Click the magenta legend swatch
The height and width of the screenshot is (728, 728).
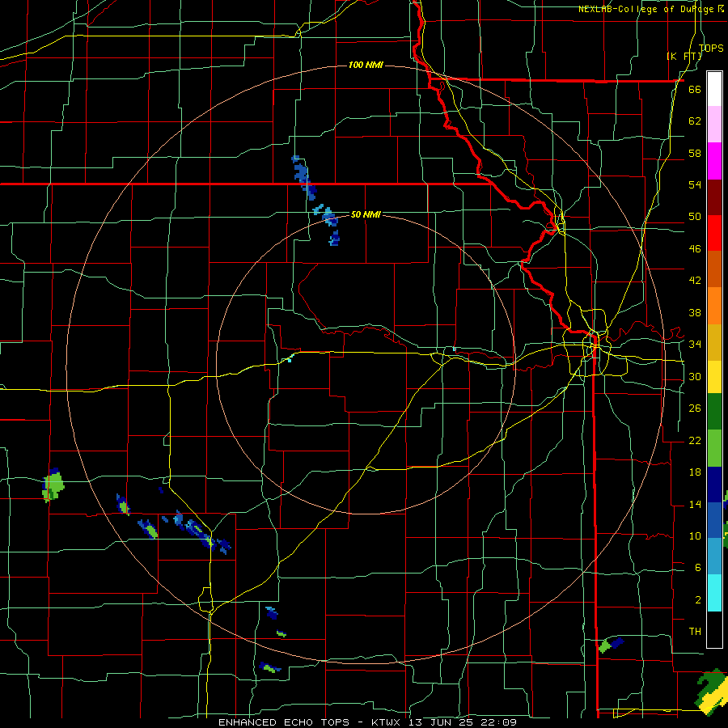pyautogui.click(x=714, y=161)
